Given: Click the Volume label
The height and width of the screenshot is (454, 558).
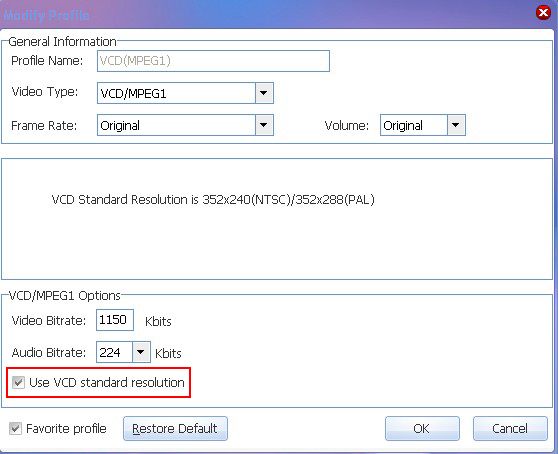Looking at the screenshot, I should [346, 126].
